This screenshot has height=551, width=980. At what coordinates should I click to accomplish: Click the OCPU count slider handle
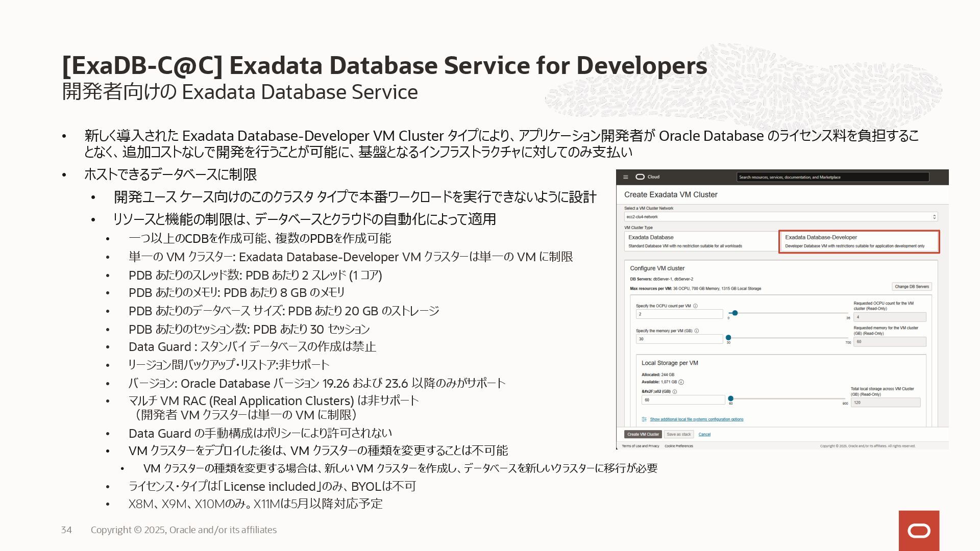coord(735,313)
